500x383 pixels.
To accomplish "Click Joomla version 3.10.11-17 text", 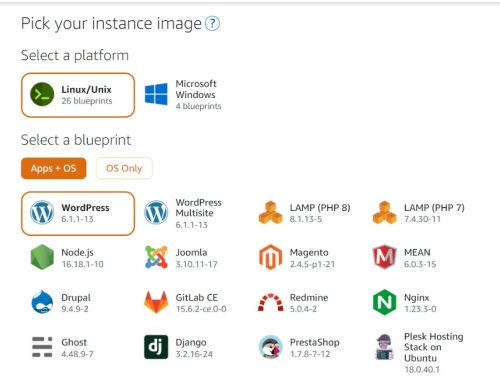I will [x=197, y=264].
